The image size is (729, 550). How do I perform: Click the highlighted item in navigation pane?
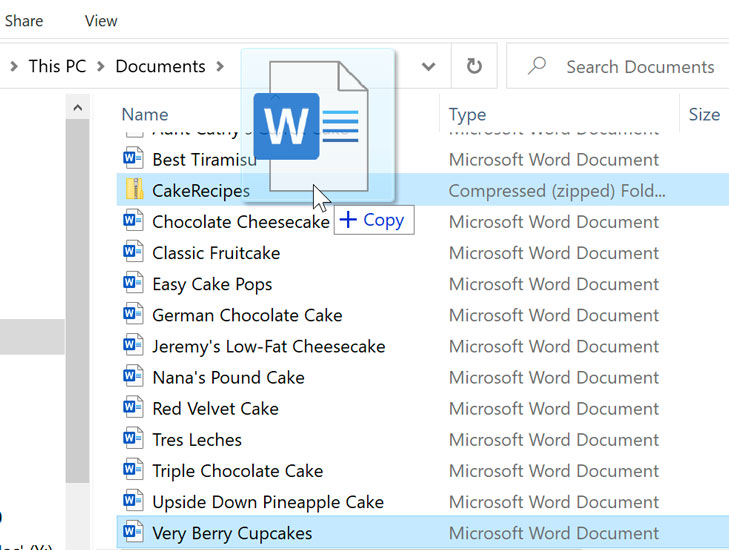[32, 337]
